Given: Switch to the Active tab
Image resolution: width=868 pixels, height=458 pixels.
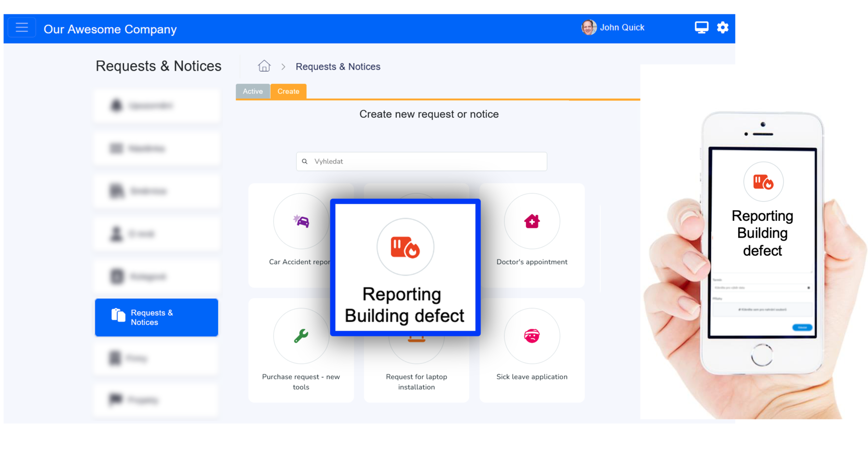Looking at the screenshot, I should pos(253,91).
